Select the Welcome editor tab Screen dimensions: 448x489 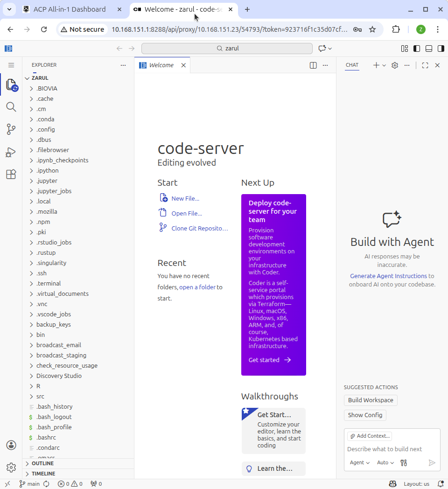pyautogui.click(x=161, y=65)
